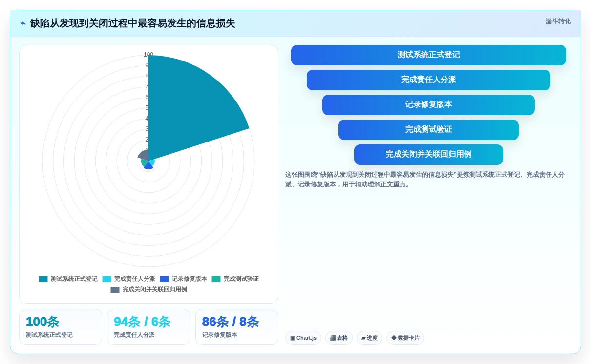The width and height of the screenshot is (591, 364).
Task: Click the 进度 tag chip
Action: coord(369,338)
